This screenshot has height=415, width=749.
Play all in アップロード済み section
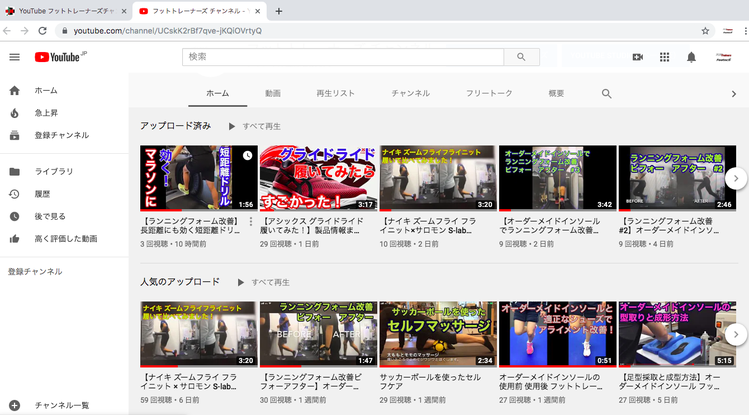click(255, 127)
